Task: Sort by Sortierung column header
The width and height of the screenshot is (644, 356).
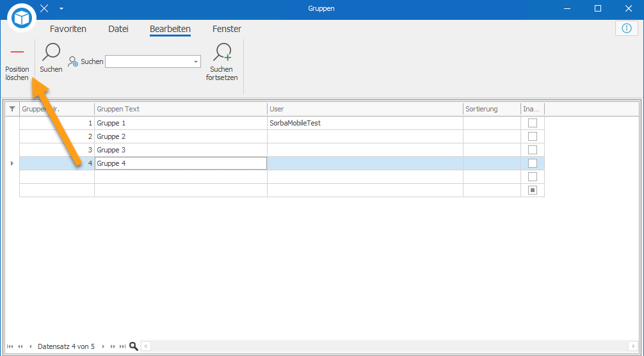Action: point(492,109)
